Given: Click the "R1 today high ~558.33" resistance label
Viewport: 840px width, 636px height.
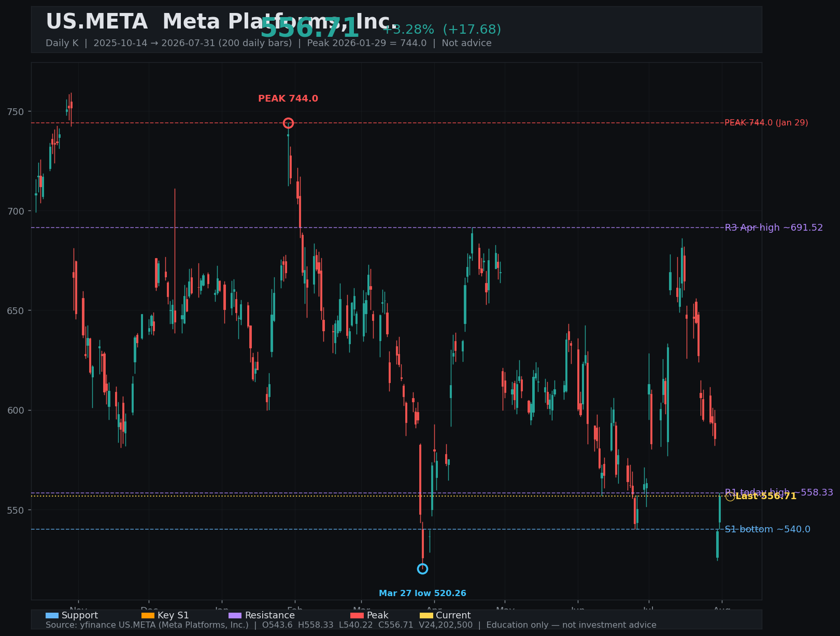Looking at the screenshot, I should [779, 492].
